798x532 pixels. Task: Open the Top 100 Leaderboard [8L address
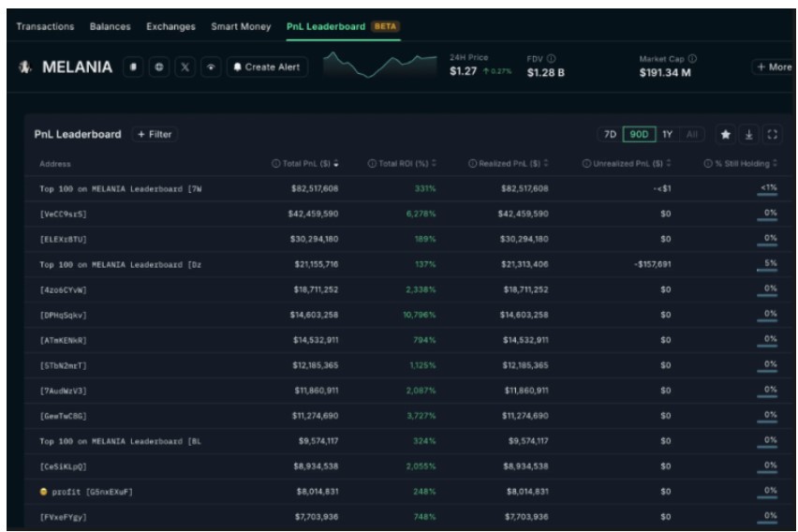(x=120, y=441)
